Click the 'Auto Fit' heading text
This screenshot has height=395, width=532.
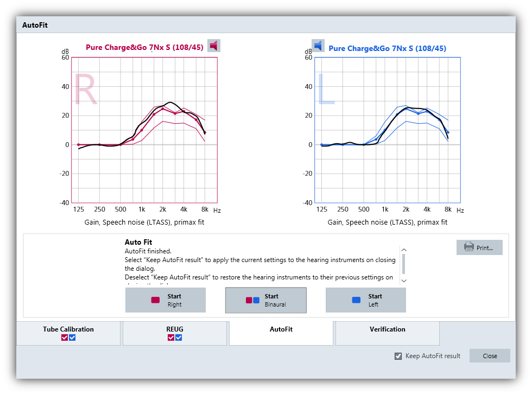point(138,242)
